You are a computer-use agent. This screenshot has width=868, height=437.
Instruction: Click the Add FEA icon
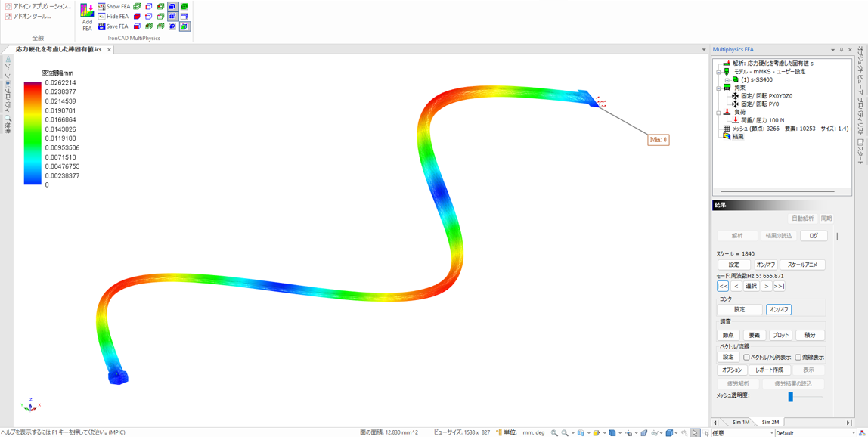coord(87,16)
